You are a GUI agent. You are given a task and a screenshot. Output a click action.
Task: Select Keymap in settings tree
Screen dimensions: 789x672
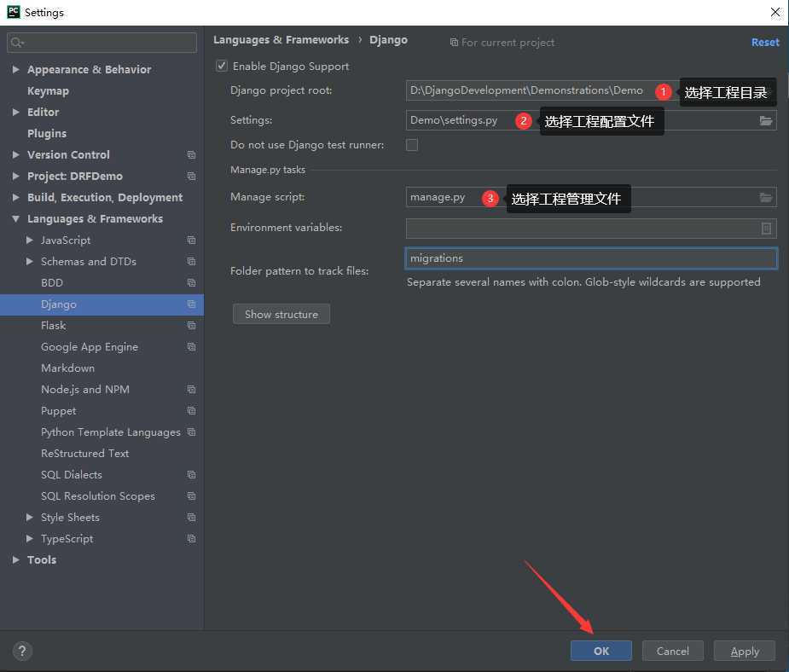pos(48,91)
